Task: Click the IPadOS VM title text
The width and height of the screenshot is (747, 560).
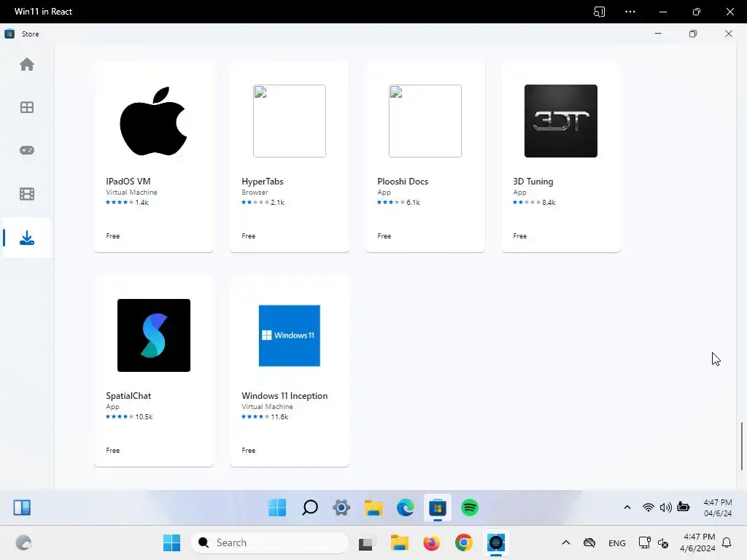Action: click(128, 182)
